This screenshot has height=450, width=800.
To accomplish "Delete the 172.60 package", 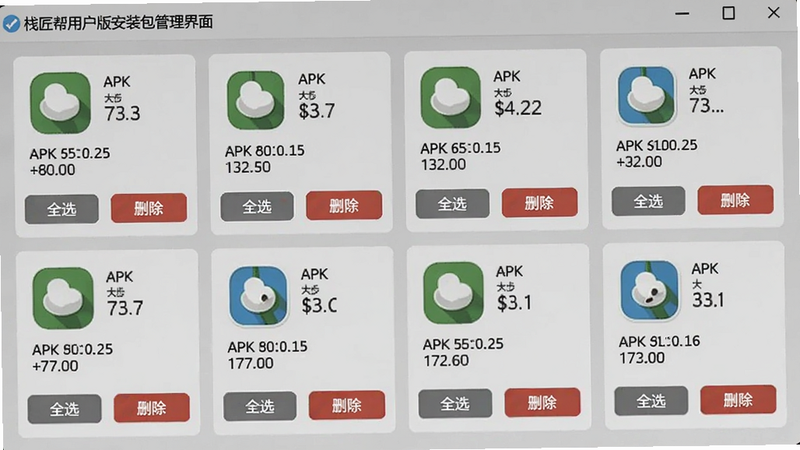I will (x=542, y=403).
